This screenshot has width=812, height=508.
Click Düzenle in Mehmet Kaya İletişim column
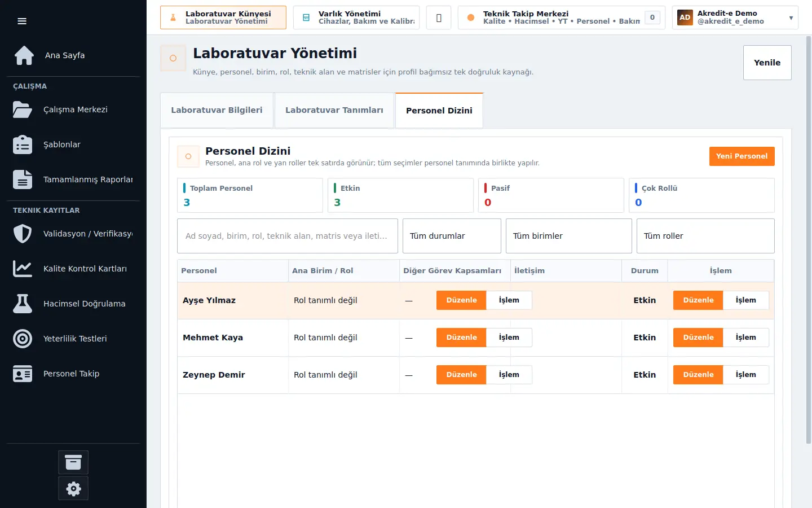461,338
